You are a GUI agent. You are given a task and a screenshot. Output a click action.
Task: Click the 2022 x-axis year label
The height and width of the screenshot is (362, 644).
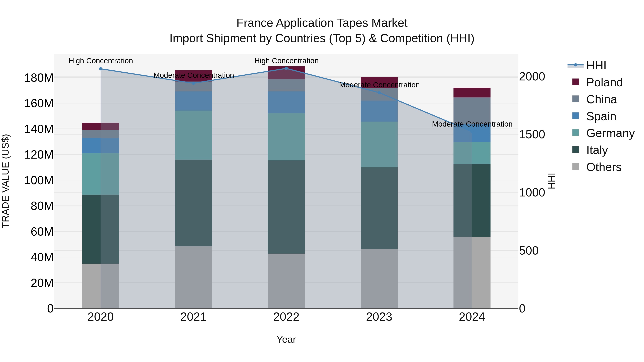(x=286, y=317)
